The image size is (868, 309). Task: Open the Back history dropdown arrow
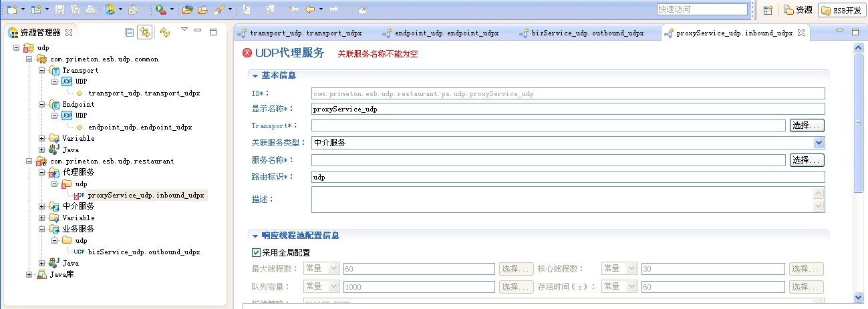click(x=321, y=9)
